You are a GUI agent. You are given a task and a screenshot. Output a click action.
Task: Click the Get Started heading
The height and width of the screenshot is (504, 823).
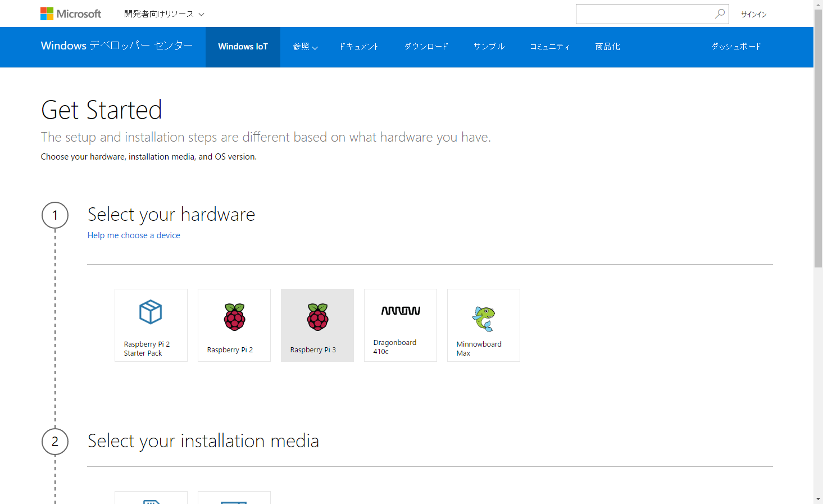pos(102,110)
